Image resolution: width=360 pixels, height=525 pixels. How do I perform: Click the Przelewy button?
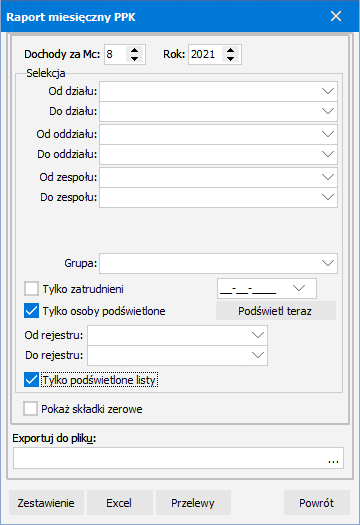pos(193,503)
